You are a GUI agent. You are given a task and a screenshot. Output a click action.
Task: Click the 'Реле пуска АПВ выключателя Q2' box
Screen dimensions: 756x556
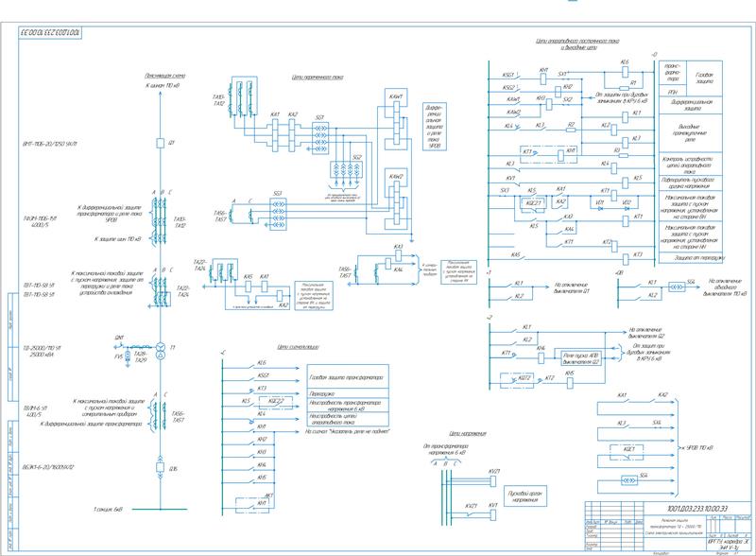click(581, 358)
